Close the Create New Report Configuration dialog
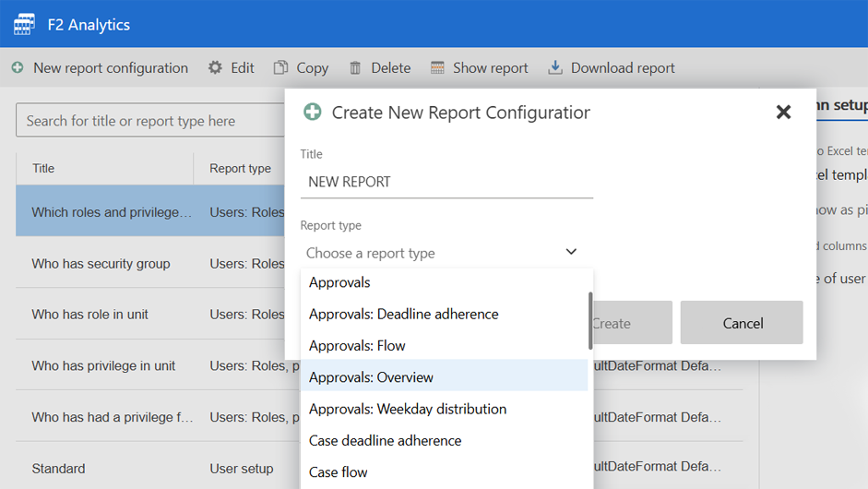 [x=783, y=112]
